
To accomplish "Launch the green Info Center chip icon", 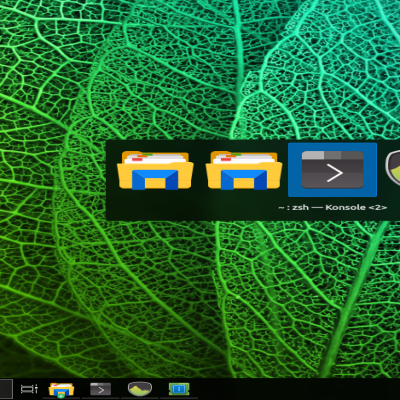I will (x=179, y=389).
